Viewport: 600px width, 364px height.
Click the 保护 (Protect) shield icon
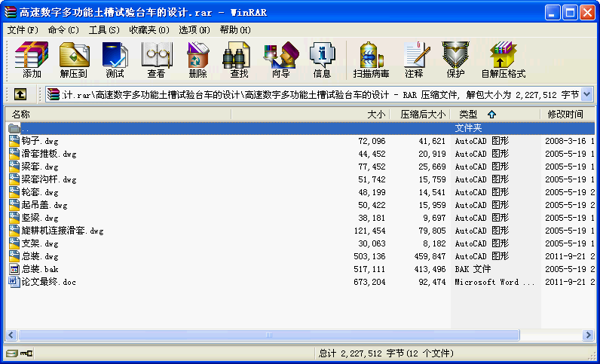coord(456,55)
